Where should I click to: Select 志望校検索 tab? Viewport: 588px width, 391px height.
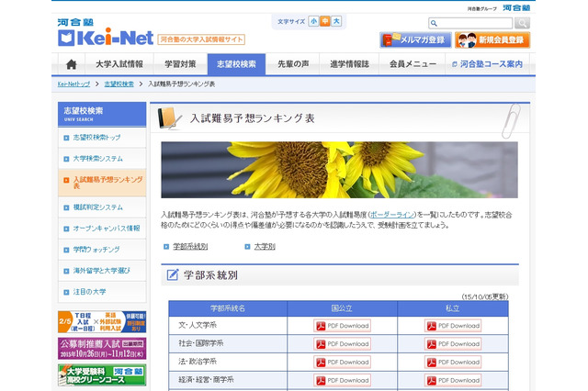tap(236, 64)
